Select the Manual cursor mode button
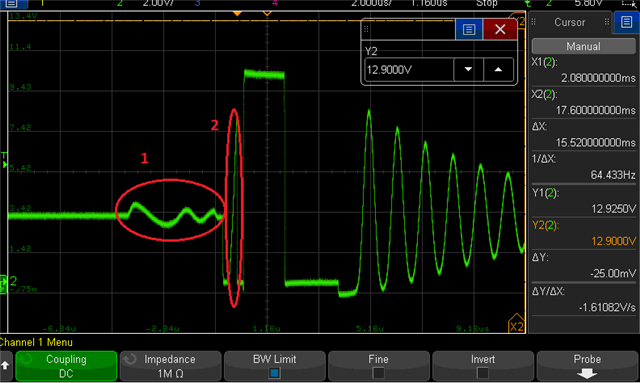This screenshot has width=640, height=383. point(583,47)
